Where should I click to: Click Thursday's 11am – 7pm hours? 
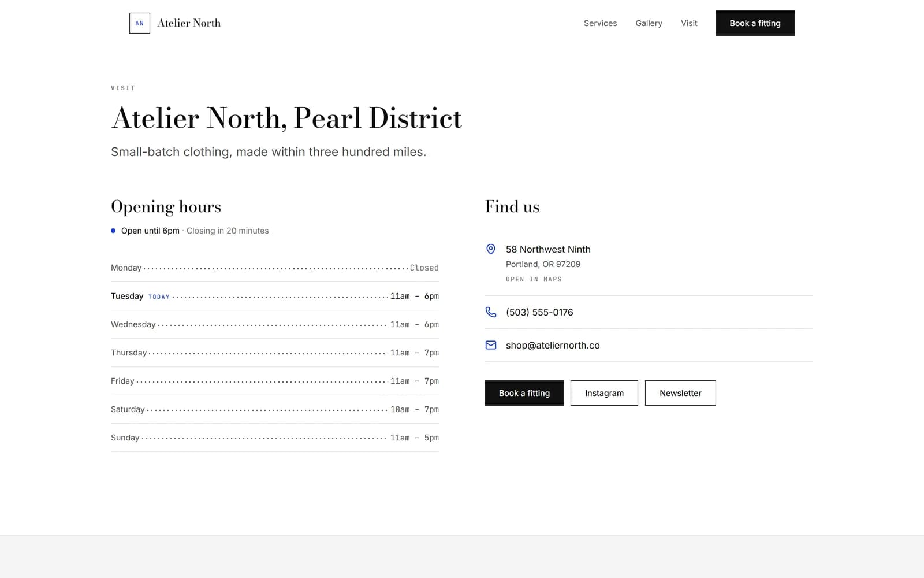pos(415,353)
